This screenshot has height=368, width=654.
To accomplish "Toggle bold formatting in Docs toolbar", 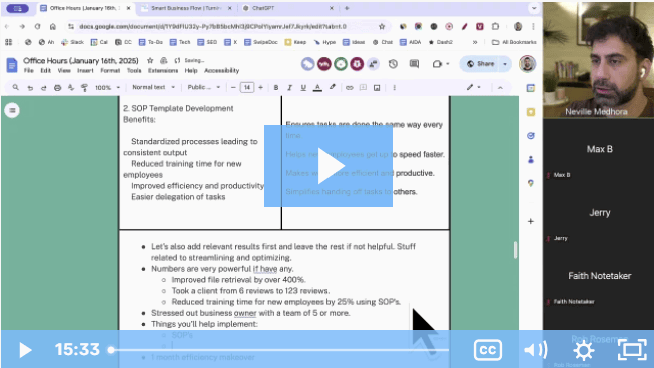I will [x=276, y=88].
